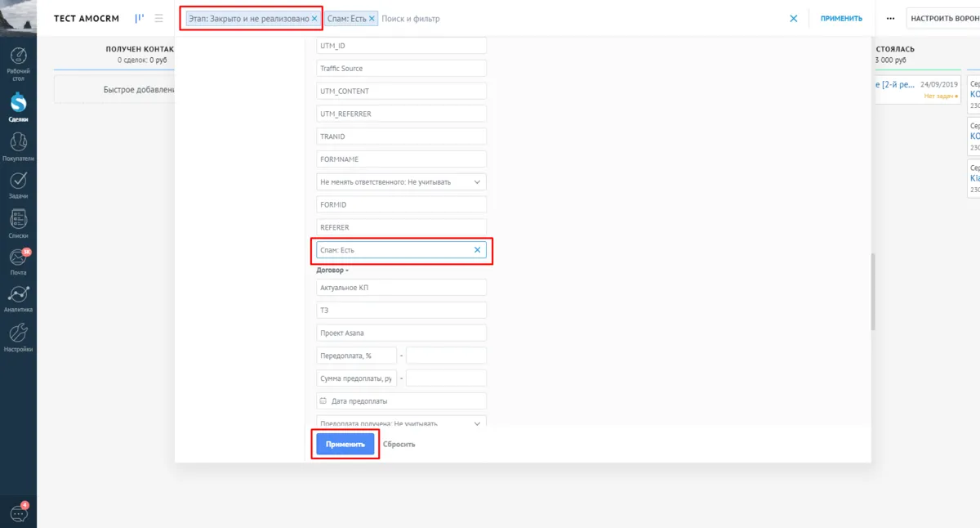Expand 'Не менять ответственного' dropdown
This screenshot has height=528, width=980.
coord(477,181)
